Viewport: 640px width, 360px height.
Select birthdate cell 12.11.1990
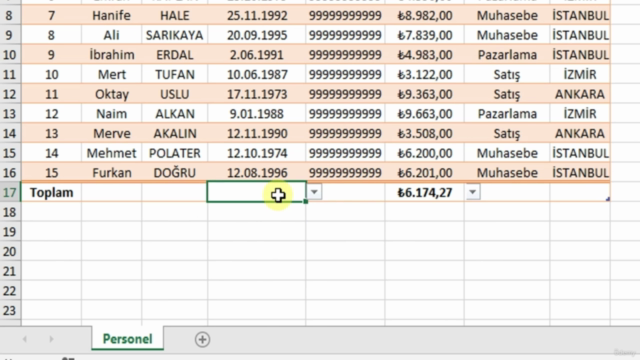(256, 133)
